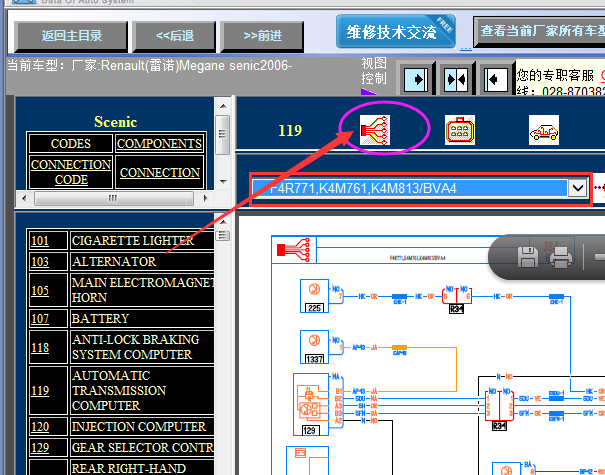Open the CONNECTION CODE link
Image resolution: width=605 pixels, height=475 pixels.
(71, 172)
